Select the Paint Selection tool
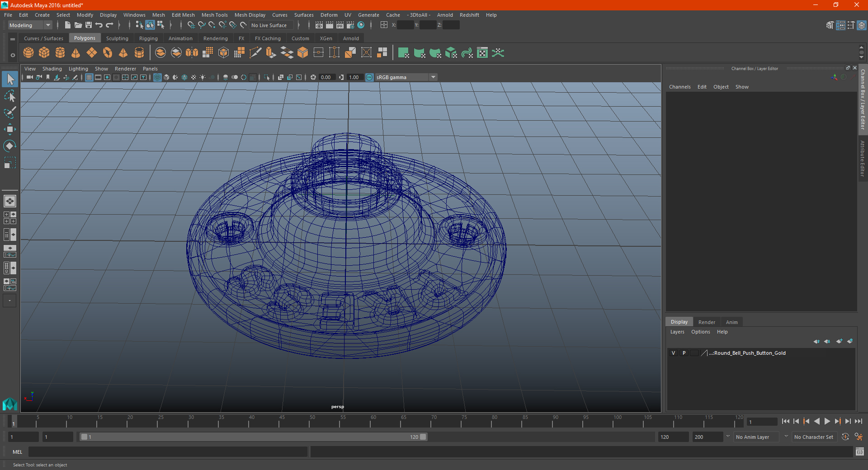Viewport: 868px width, 470px height. click(x=9, y=113)
